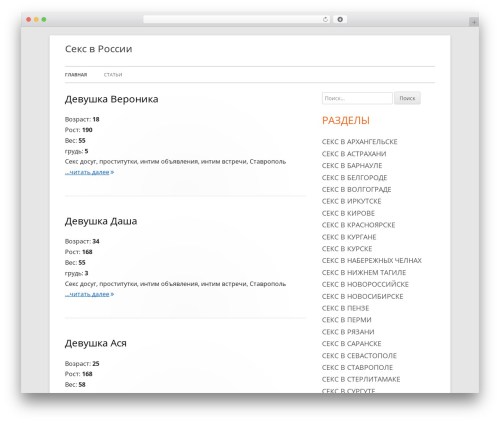This screenshot has height=423, width=500.
Task: Open the Девушка Даша post title
Action: click(x=101, y=221)
